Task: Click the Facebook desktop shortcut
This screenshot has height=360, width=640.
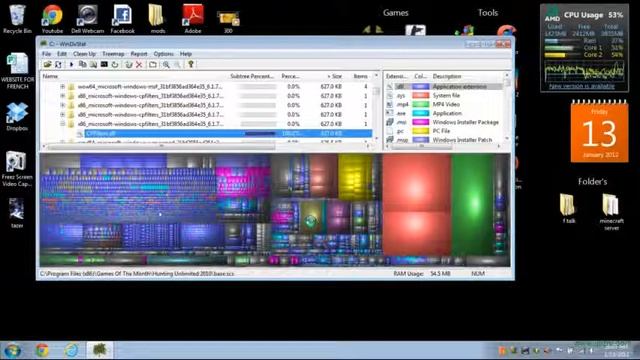Action: click(122, 19)
